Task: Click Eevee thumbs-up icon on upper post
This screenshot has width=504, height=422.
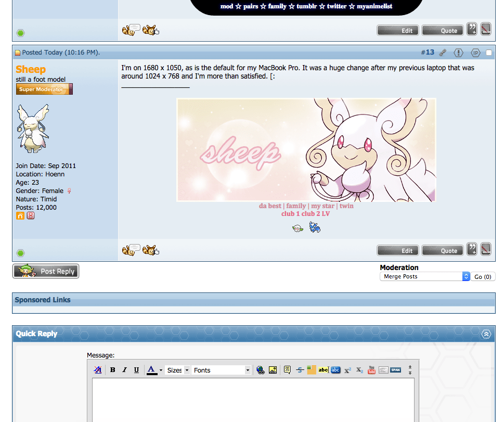Action: coord(151,30)
